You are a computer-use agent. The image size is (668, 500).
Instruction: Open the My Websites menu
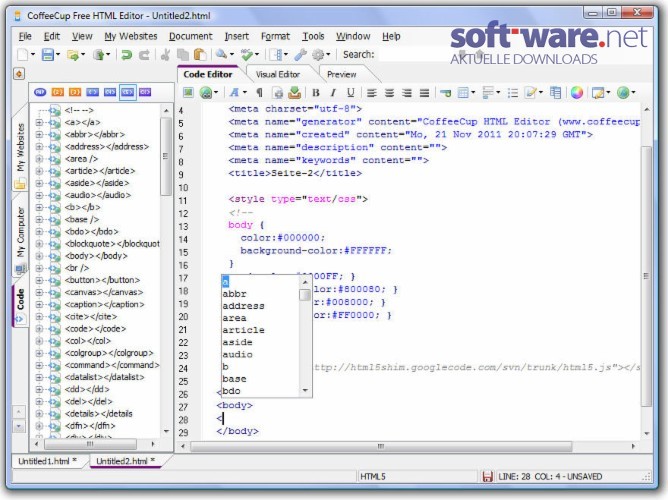point(131,36)
